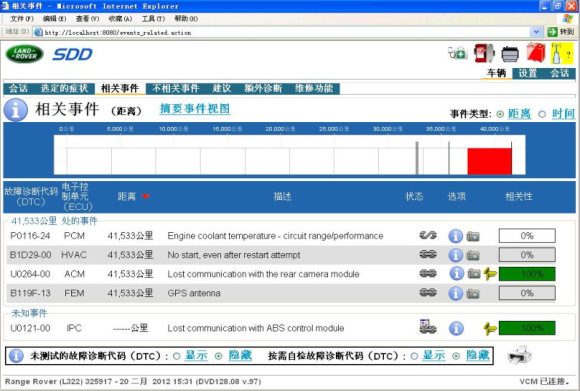Click status icon for U0264-00 row
Screen dimensions: 580x391
point(428,273)
